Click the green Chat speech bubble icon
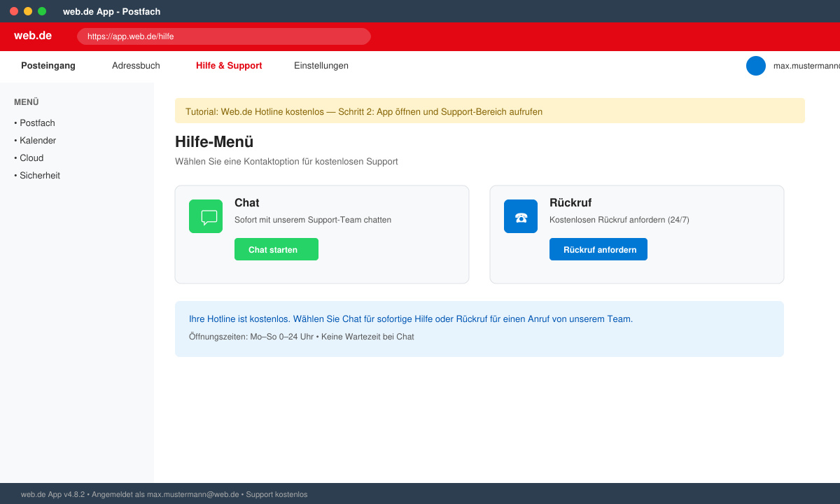840x504 pixels. tap(206, 216)
